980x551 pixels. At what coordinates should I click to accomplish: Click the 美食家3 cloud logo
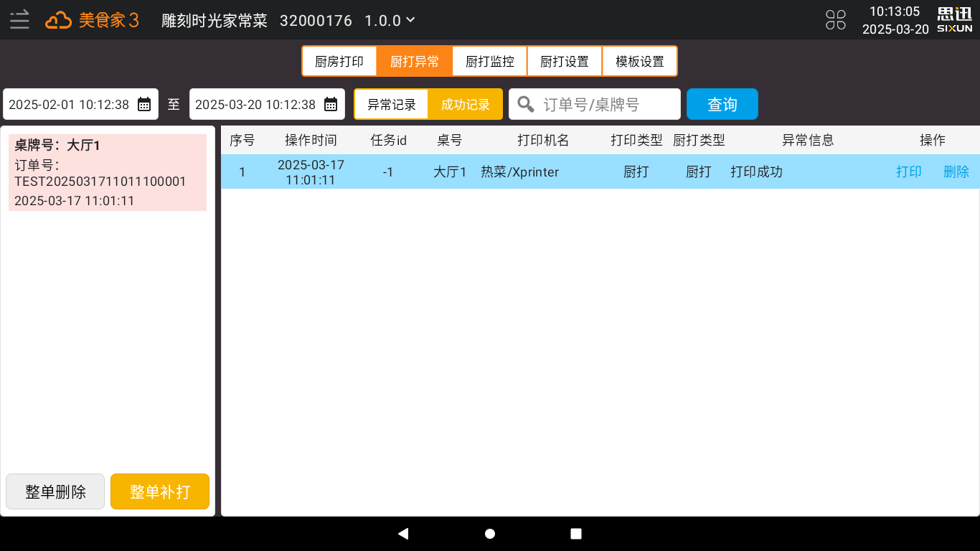coord(59,20)
